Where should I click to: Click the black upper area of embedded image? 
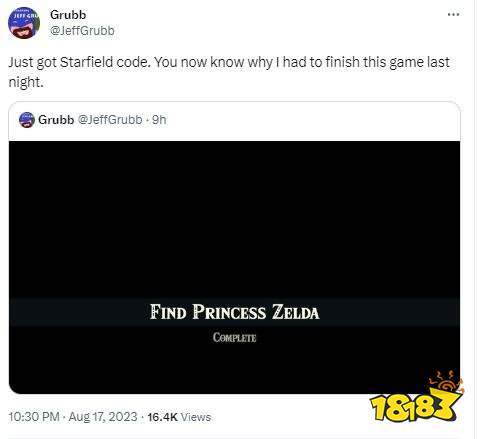[234, 218]
